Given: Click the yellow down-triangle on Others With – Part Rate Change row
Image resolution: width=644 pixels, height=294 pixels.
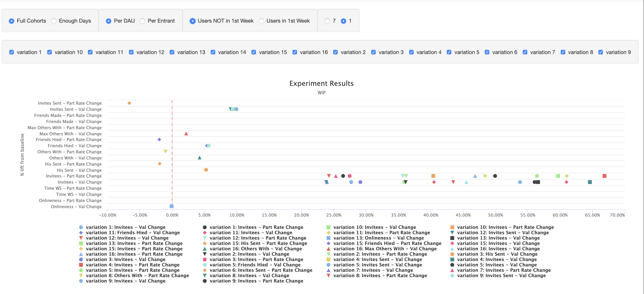Looking at the screenshot, I should [165, 152].
